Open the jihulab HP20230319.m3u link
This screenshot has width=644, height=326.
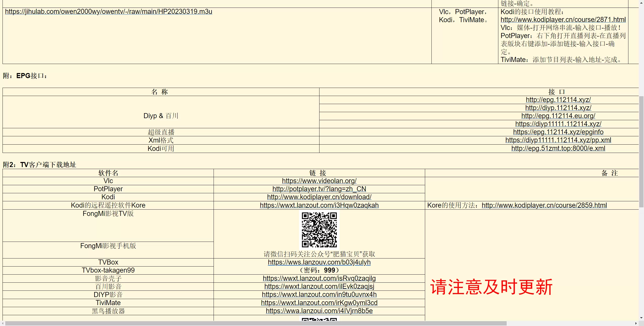pos(108,12)
